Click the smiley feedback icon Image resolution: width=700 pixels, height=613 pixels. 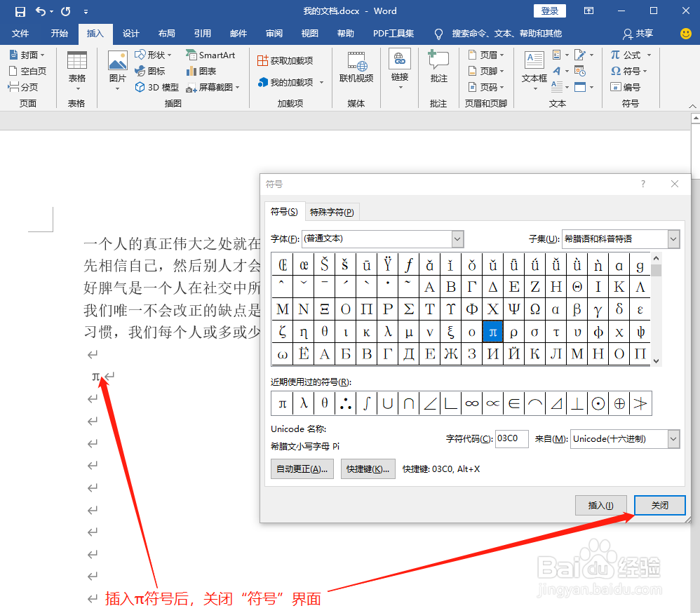click(686, 34)
